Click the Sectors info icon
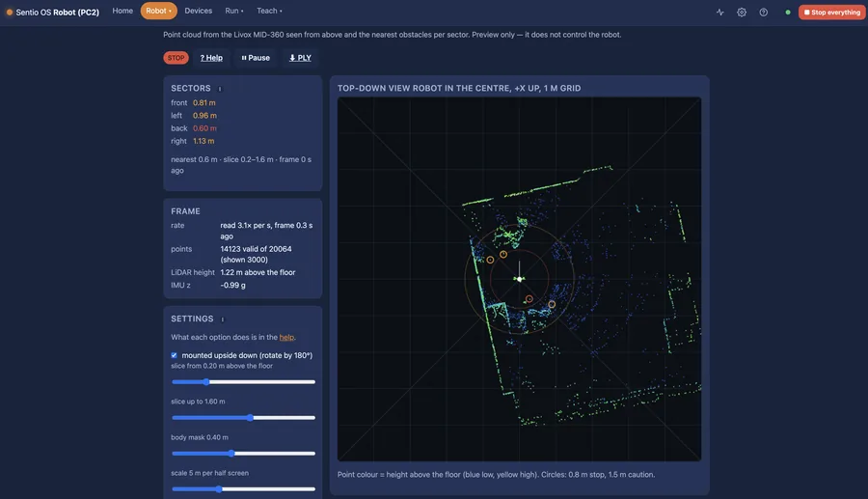This screenshot has width=868, height=499. pyautogui.click(x=220, y=89)
